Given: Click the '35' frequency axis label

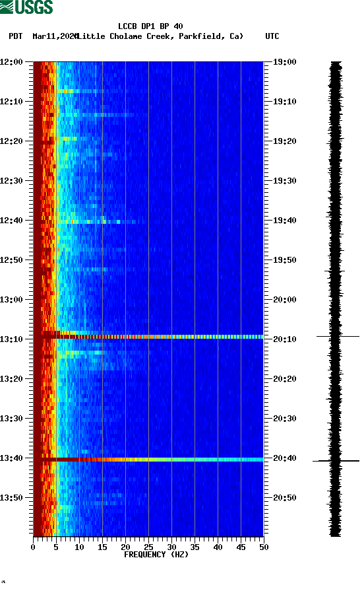Looking at the screenshot, I should 195,547.
